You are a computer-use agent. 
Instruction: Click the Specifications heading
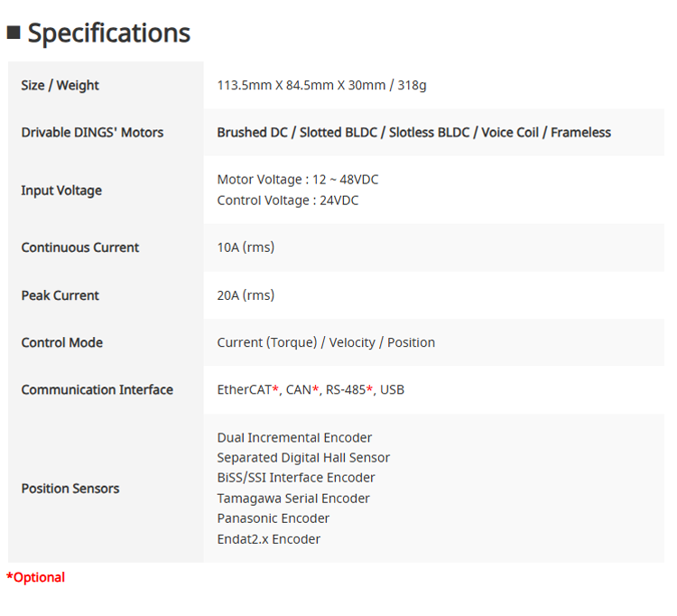(x=108, y=33)
